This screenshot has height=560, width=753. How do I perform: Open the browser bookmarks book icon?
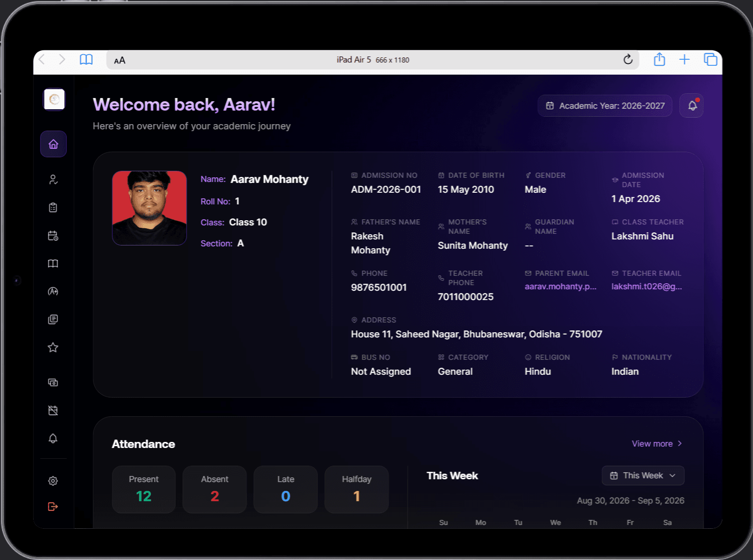(x=86, y=60)
